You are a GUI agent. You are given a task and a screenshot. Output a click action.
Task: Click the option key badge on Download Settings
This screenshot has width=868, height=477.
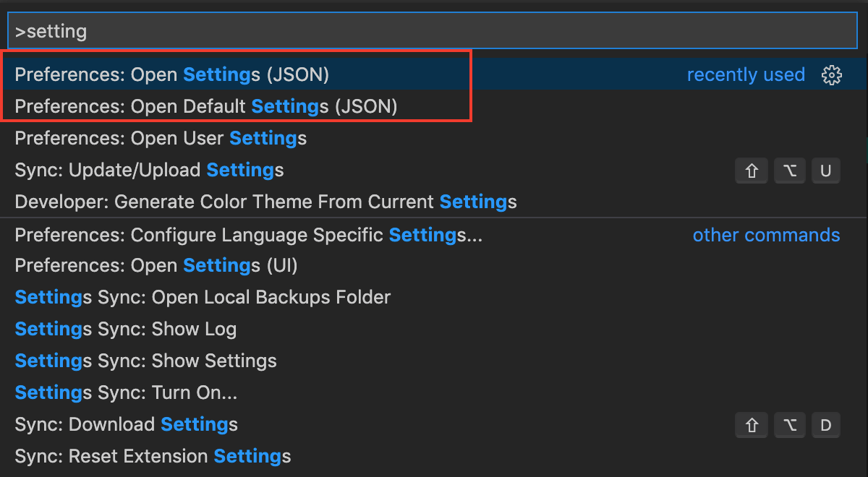click(789, 425)
